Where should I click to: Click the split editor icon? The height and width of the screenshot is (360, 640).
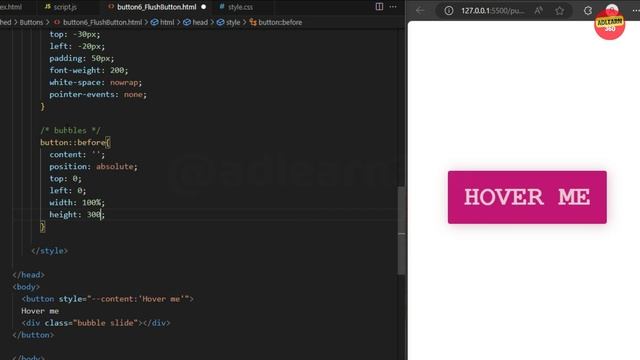pos(379,7)
